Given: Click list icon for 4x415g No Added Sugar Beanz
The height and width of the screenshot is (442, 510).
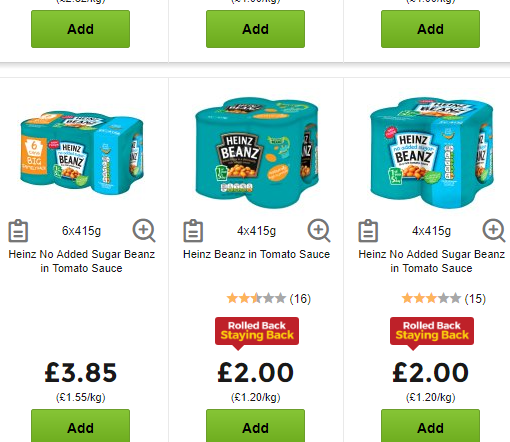Looking at the screenshot, I should tap(368, 231).
